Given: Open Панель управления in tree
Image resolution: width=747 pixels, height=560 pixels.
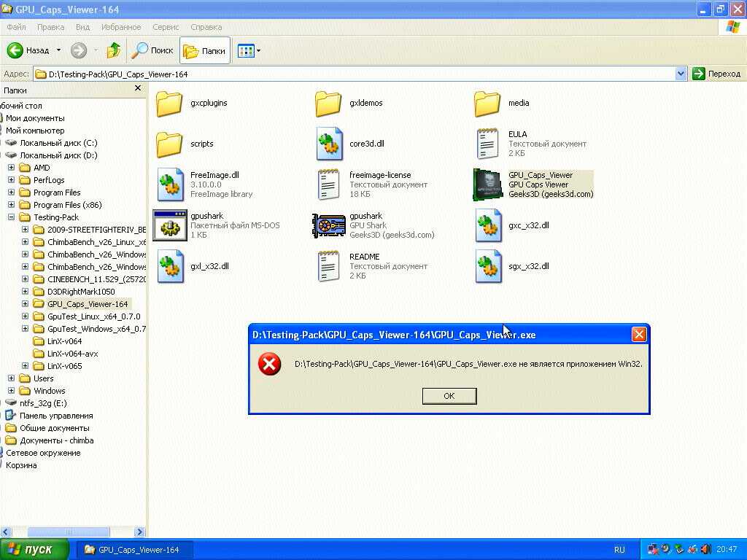Looking at the screenshot, I should coord(55,415).
